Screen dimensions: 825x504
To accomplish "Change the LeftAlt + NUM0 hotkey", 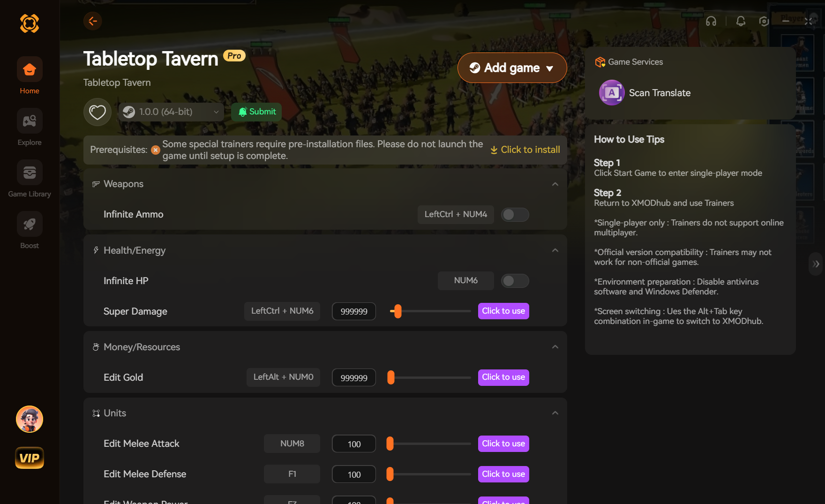I will 283,377.
